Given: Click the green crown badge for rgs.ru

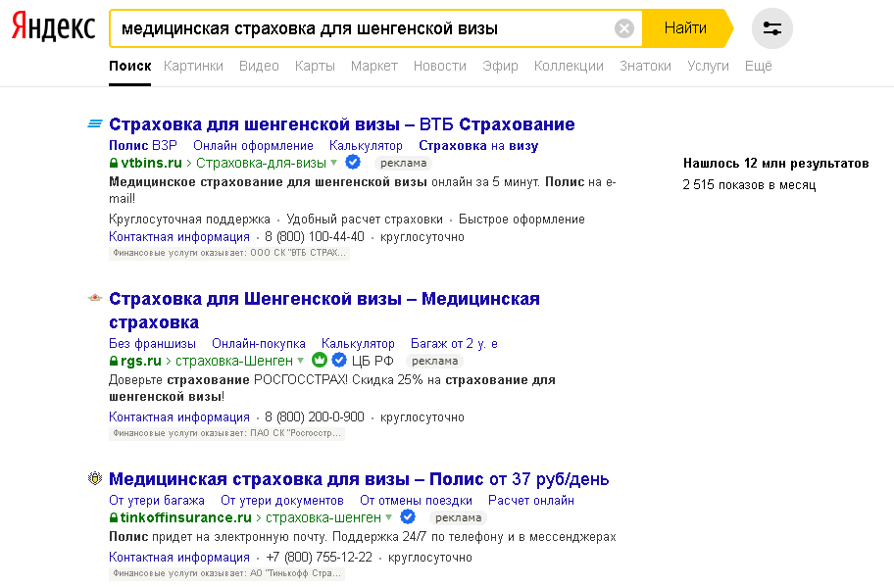Looking at the screenshot, I should point(320,360).
